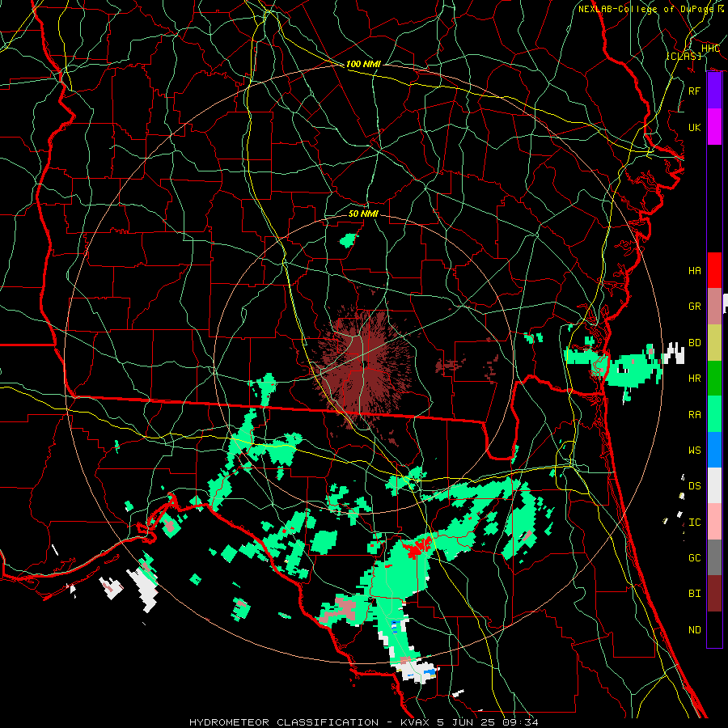Click the BI legend label
Screen dimensions: 728x728
(x=695, y=594)
